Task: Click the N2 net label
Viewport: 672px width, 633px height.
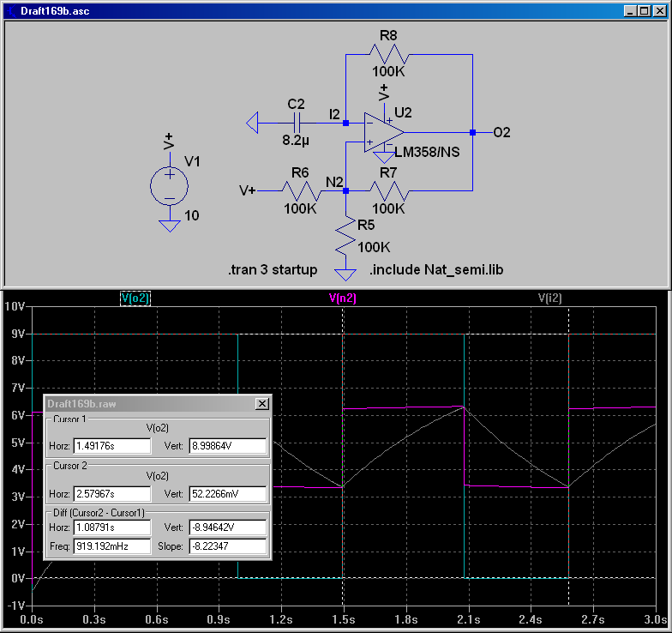Action: 334,182
